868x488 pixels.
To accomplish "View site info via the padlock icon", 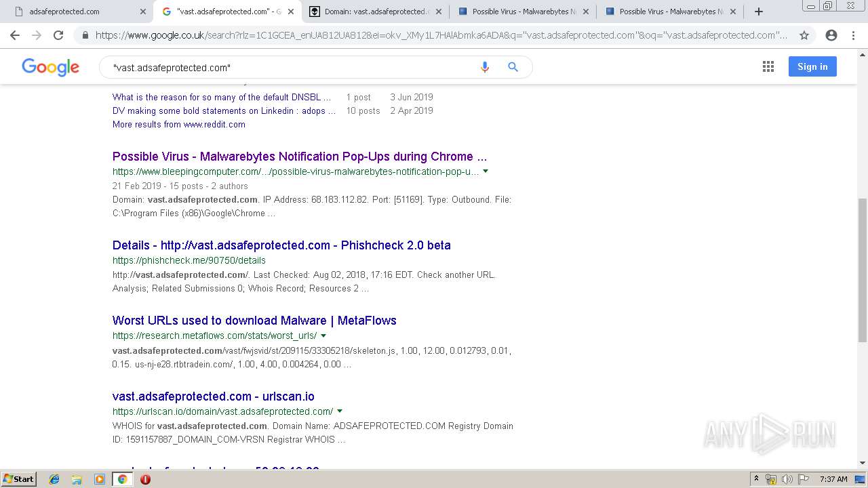I will [x=85, y=35].
